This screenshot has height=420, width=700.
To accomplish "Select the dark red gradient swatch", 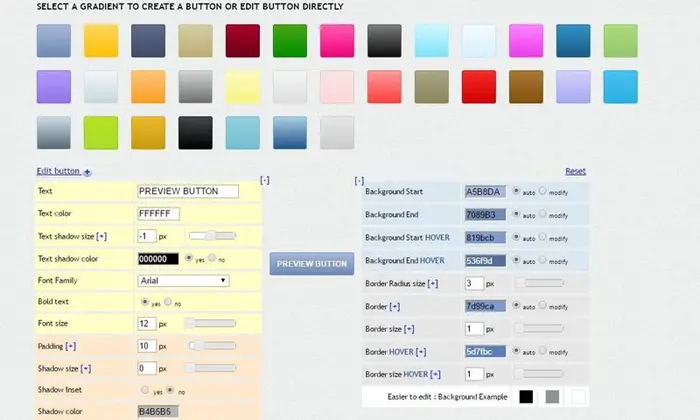I will point(242,41).
